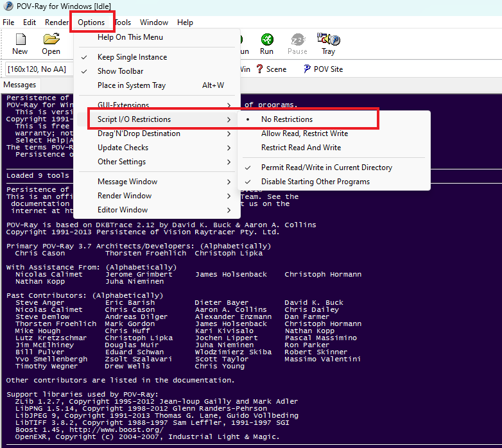The width and height of the screenshot is (502, 448).
Task: Click the POV-Ray application icon in title bar
Action: (x=8, y=6)
